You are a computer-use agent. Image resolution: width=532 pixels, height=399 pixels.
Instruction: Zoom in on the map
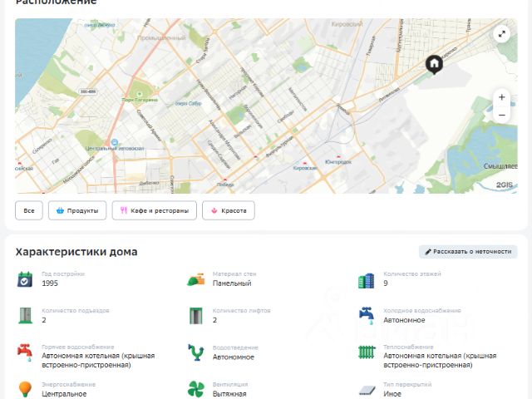pyautogui.click(x=501, y=97)
